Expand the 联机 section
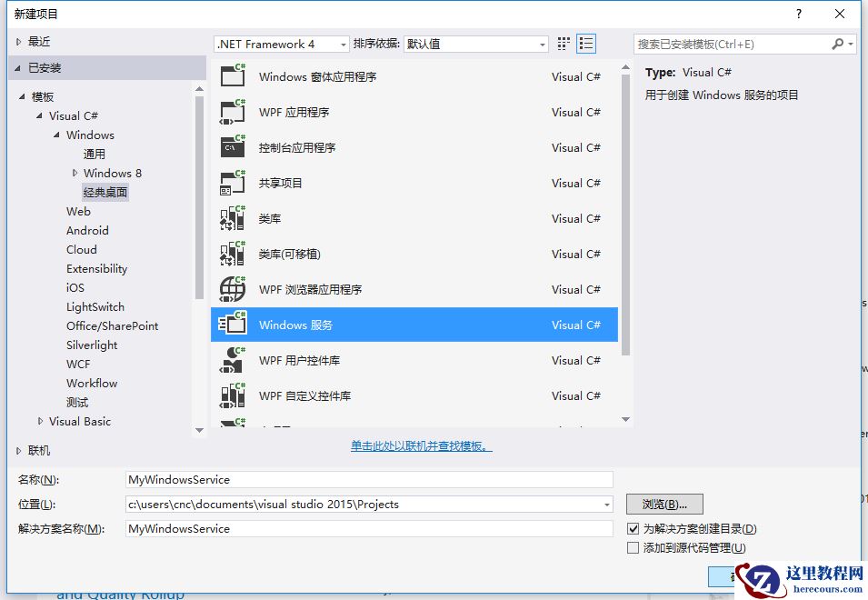868x600 pixels. (x=20, y=450)
